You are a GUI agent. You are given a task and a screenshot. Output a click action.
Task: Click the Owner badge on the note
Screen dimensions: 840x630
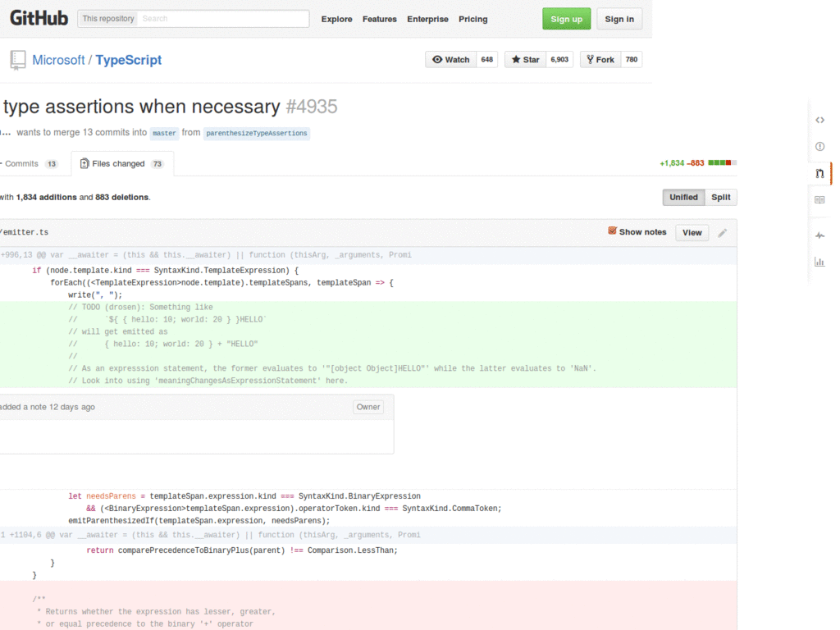pos(368,407)
